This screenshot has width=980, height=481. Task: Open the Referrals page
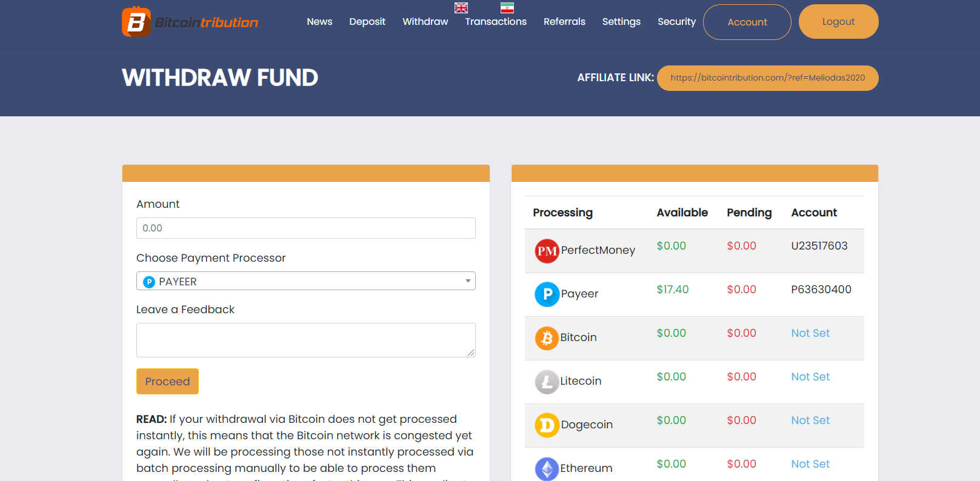click(x=564, y=22)
